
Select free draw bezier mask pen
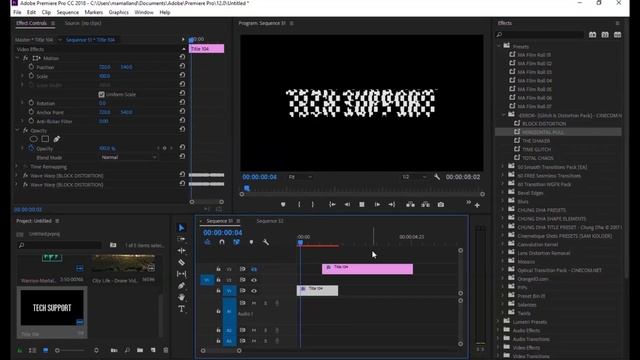(57, 139)
